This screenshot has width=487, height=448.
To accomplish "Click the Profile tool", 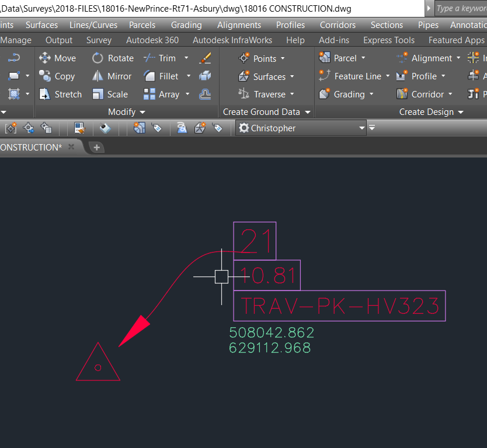I will (416, 76).
